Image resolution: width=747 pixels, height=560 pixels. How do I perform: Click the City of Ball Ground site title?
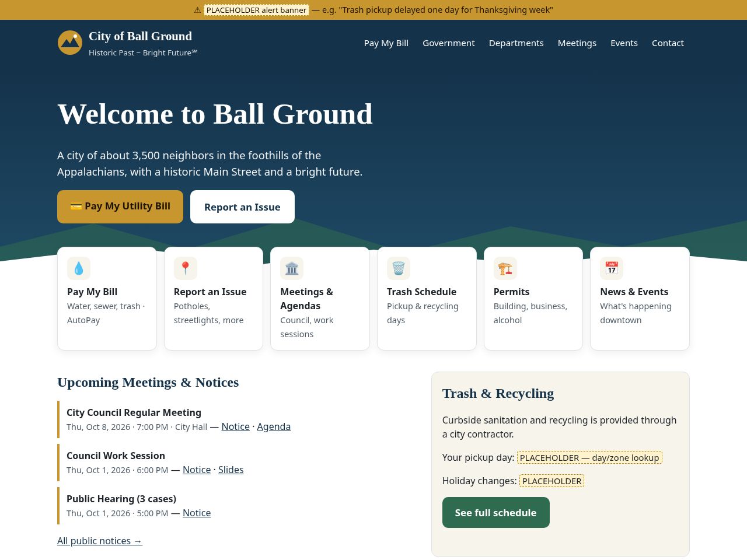[x=140, y=36]
